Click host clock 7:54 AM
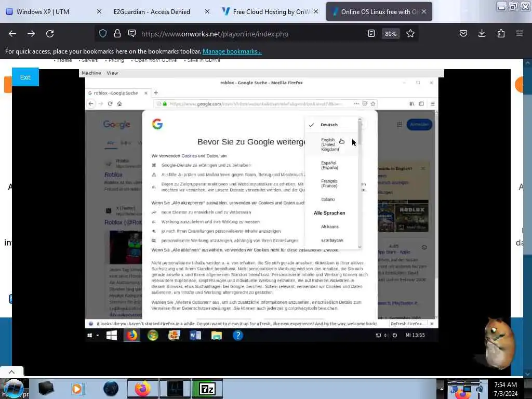This screenshot has height=399, width=532. tap(505, 385)
